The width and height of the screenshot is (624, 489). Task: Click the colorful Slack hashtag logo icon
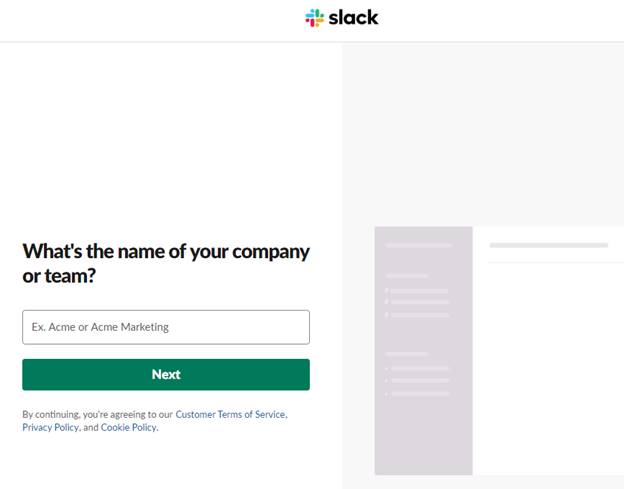(314, 18)
